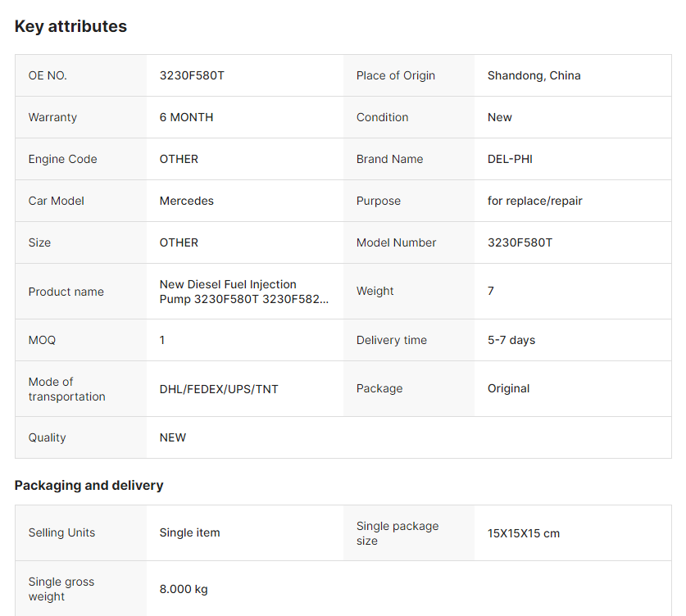Viewport: 686px width, 616px height.
Task: Click the Packaging and delivery heading
Action: (x=89, y=485)
